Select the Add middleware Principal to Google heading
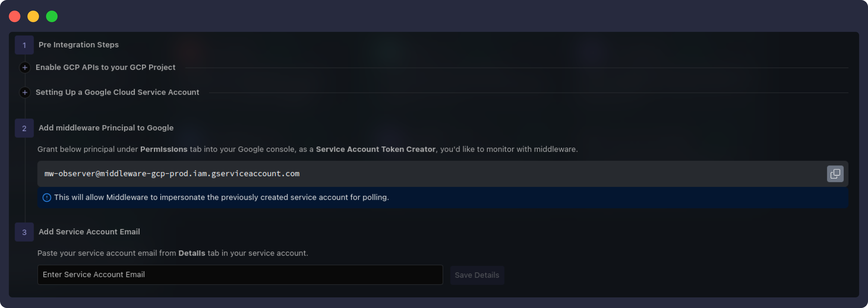Viewport: 868px width, 308px height. (106, 128)
